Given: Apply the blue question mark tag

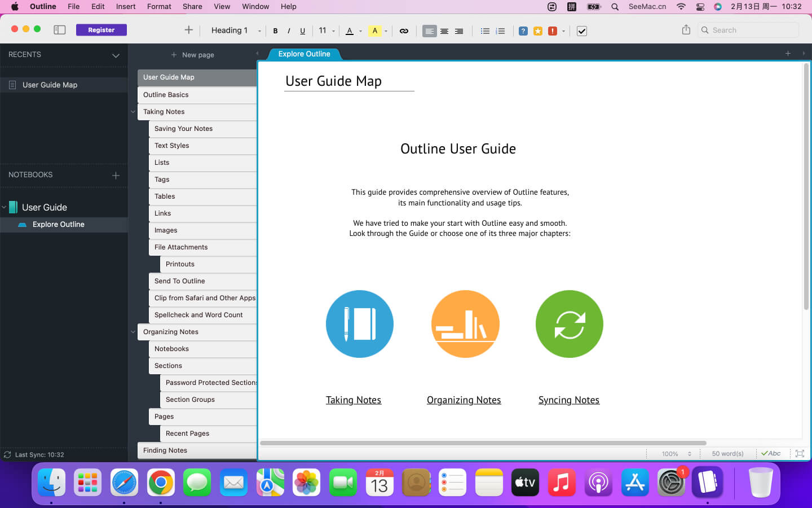Looking at the screenshot, I should 523,31.
